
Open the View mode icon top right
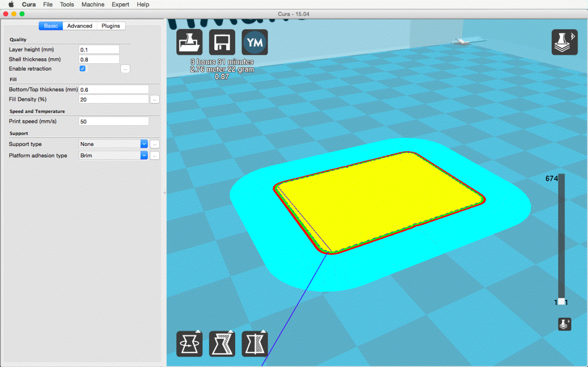tap(564, 42)
